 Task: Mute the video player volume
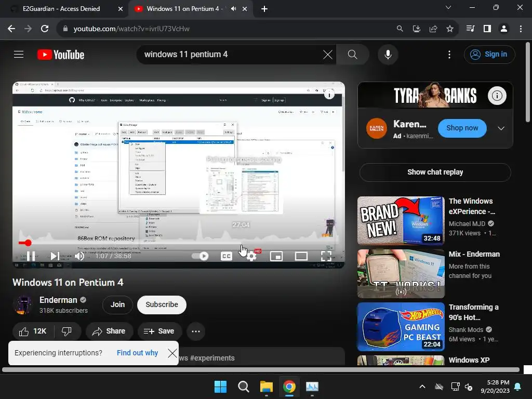79,256
